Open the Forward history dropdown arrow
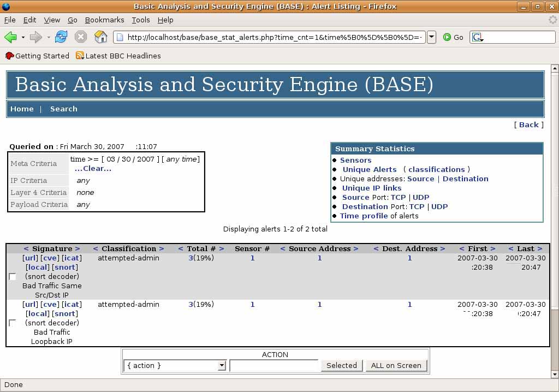 click(x=48, y=37)
